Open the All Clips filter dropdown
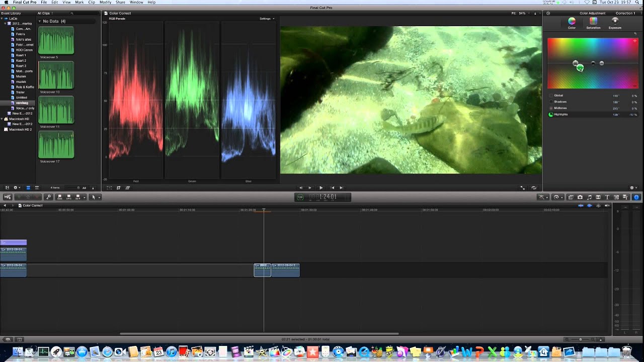 46,13
